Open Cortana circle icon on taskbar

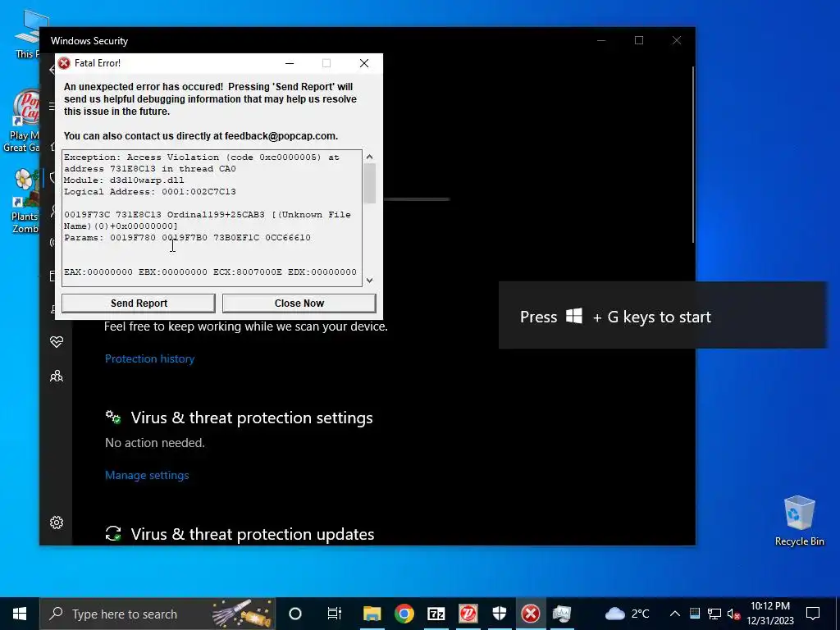pyautogui.click(x=295, y=614)
